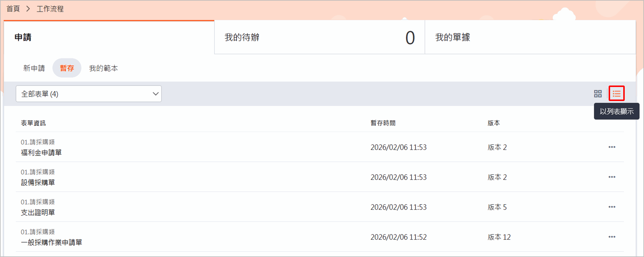Screen dimensions: 644x257
Task: Switch to 新申請 sub-tab
Action: tap(34, 68)
